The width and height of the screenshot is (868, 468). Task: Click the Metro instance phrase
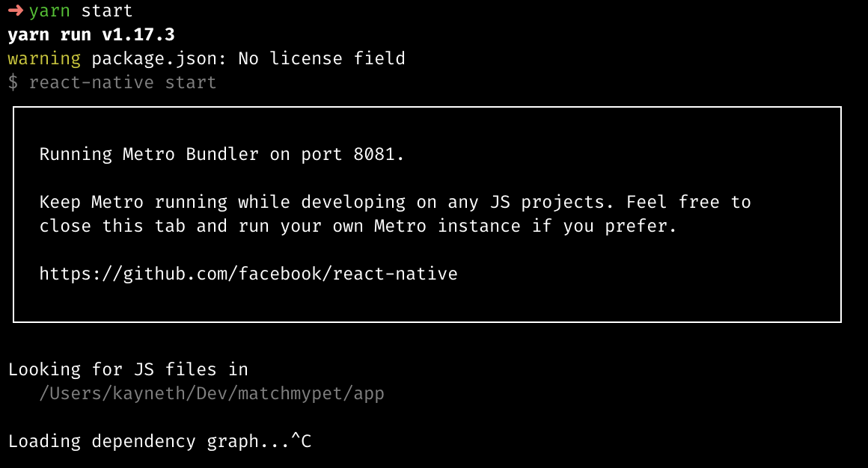point(447,226)
